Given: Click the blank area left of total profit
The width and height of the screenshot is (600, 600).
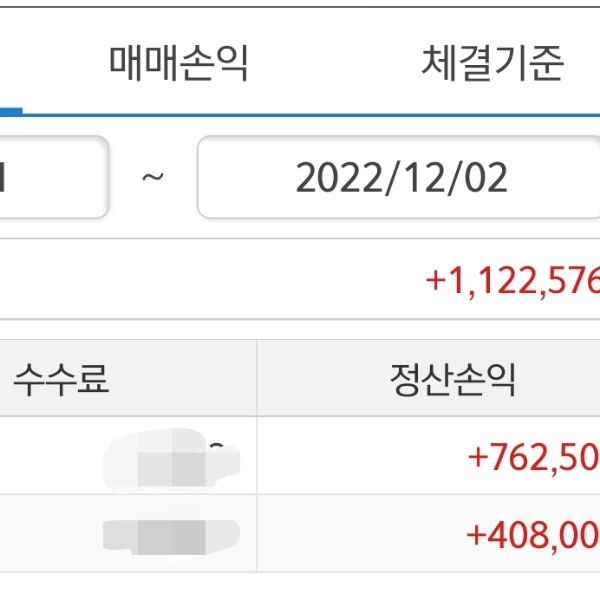Looking at the screenshot, I should (200, 280).
